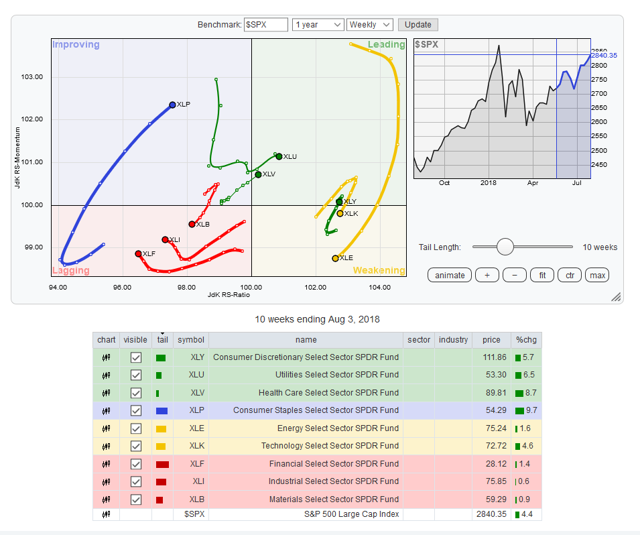
Task: Click the XLK symbol cell
Action: point(191,446)
